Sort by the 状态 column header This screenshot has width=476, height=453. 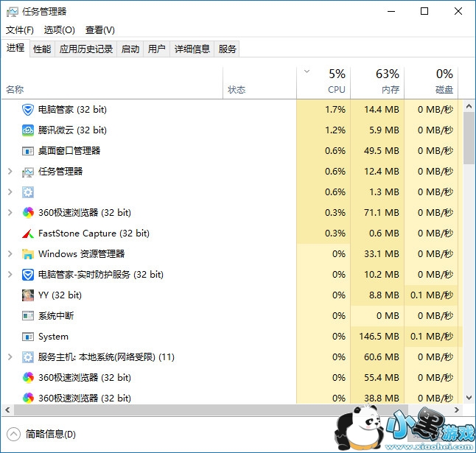pyautogui.click(x=259, y=83)
